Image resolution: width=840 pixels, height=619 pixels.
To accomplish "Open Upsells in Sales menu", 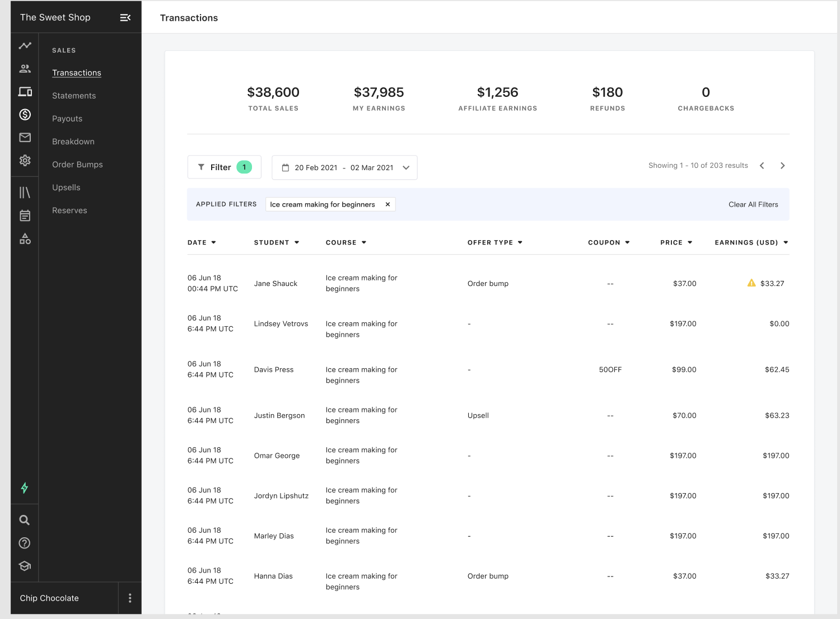I will [x=66, y=187].
